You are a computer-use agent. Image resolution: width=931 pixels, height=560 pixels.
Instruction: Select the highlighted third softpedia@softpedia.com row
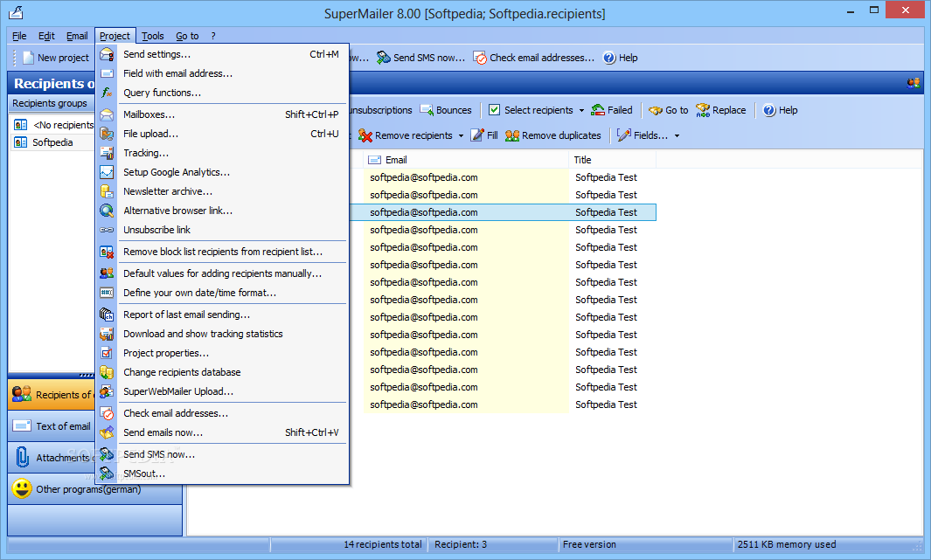point(504,212)
